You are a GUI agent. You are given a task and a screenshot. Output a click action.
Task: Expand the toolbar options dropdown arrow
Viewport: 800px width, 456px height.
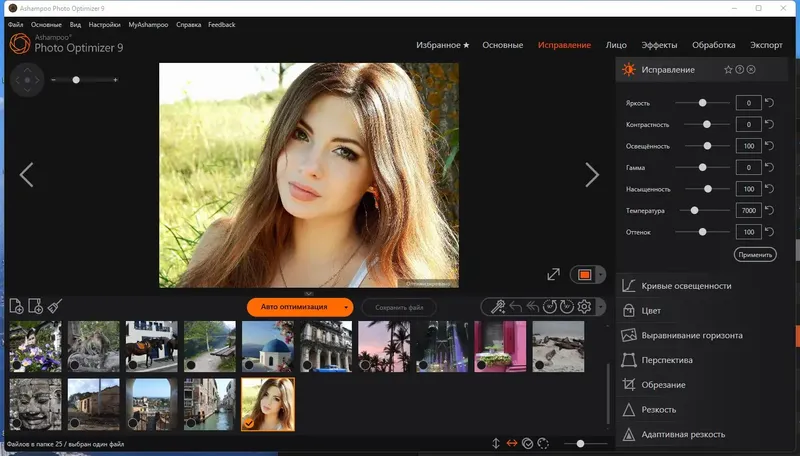(x=601, y=307)
